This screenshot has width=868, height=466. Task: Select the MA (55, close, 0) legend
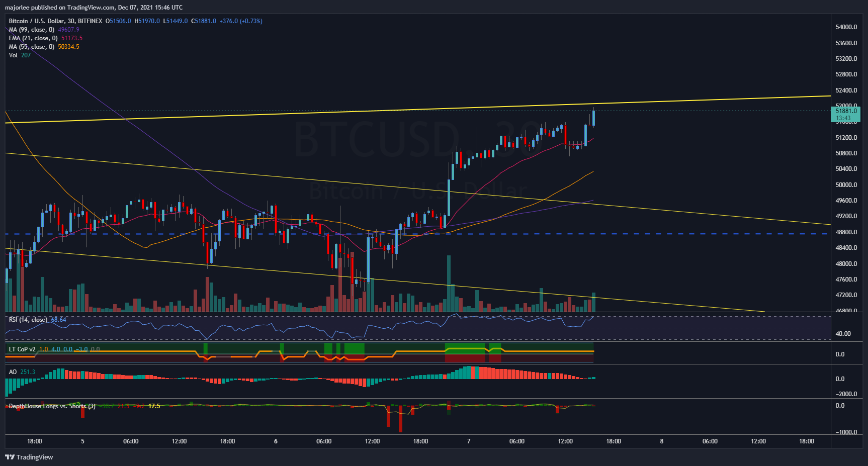[32, 47]
